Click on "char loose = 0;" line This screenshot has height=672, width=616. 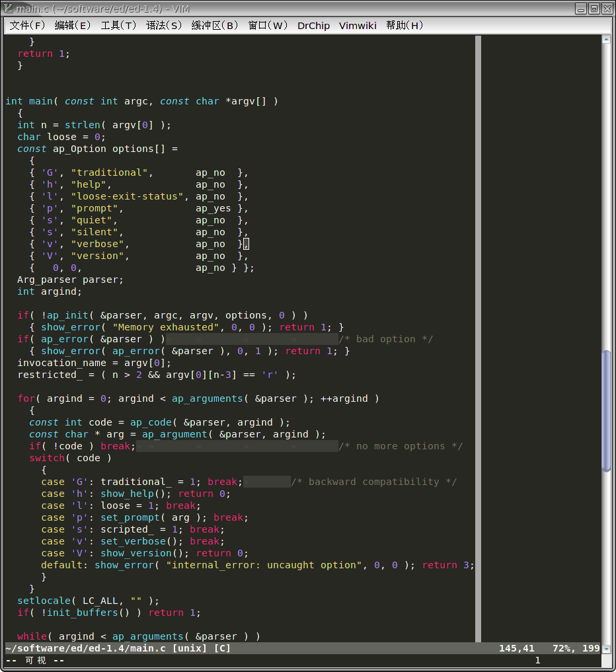pos(61,137)
